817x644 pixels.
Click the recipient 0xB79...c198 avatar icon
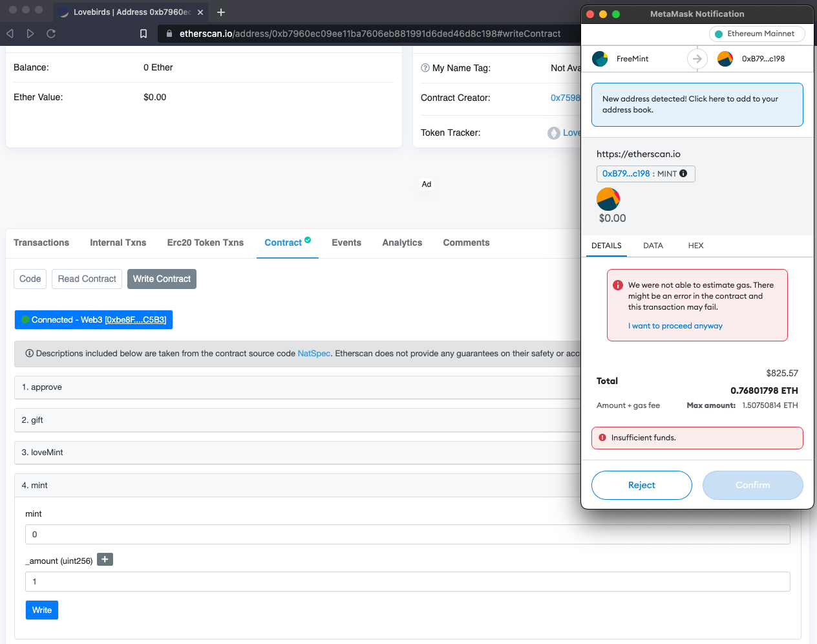[x=725, y=59]
